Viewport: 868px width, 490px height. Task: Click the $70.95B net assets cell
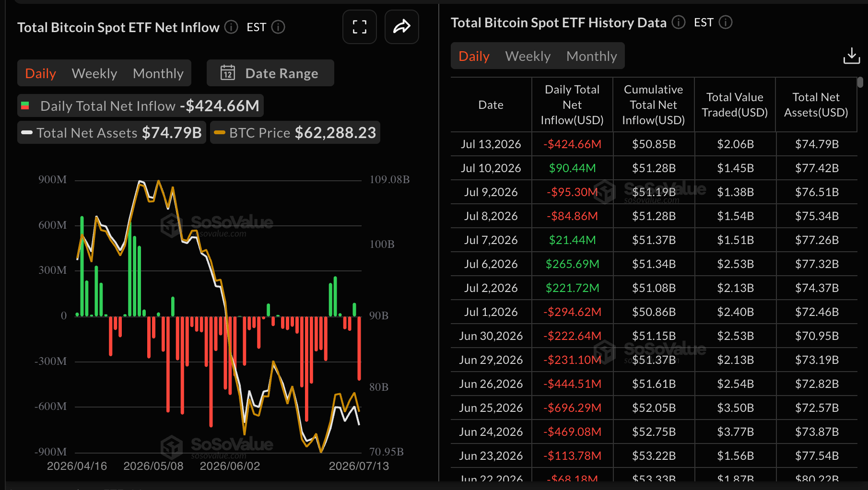[x=817, y=336]
